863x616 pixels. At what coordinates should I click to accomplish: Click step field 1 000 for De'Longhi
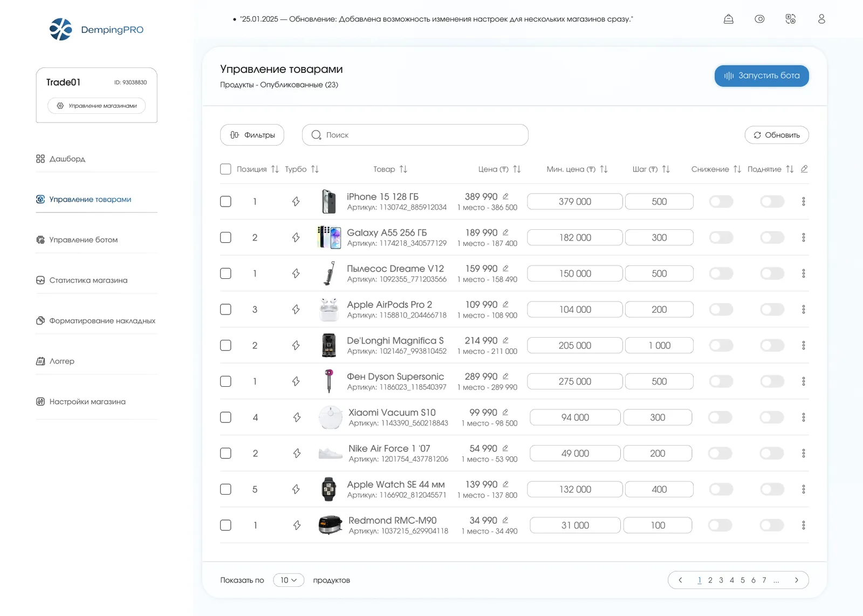point(659,345)
